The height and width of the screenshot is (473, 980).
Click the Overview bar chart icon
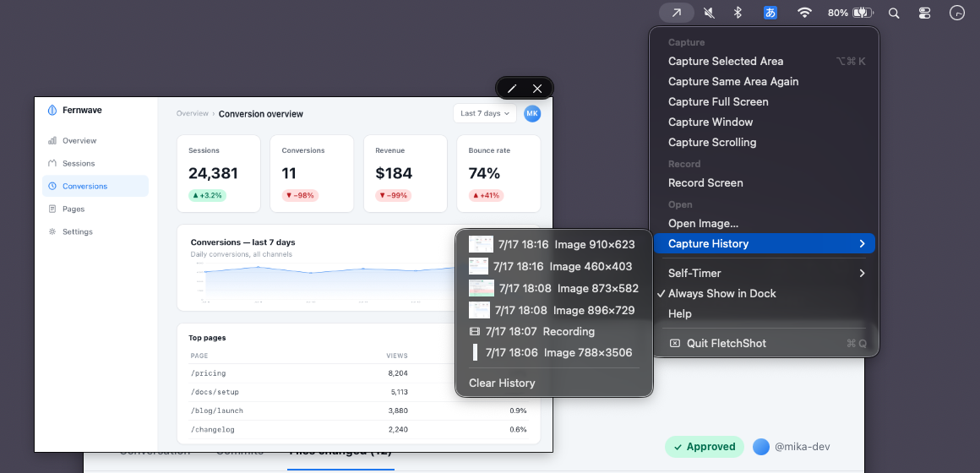pyautogui.click(x=52, y=140)
